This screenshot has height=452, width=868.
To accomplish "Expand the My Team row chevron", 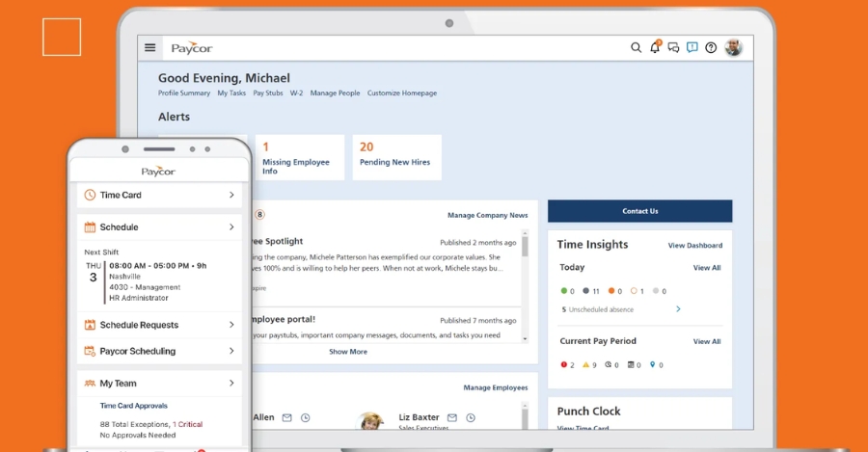I will 231,384.
